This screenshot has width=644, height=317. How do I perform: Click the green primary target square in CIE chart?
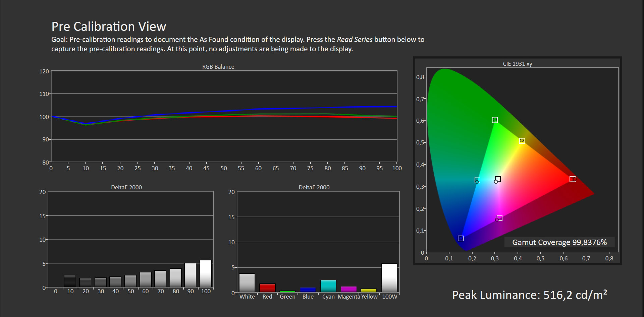coord(495,120)
